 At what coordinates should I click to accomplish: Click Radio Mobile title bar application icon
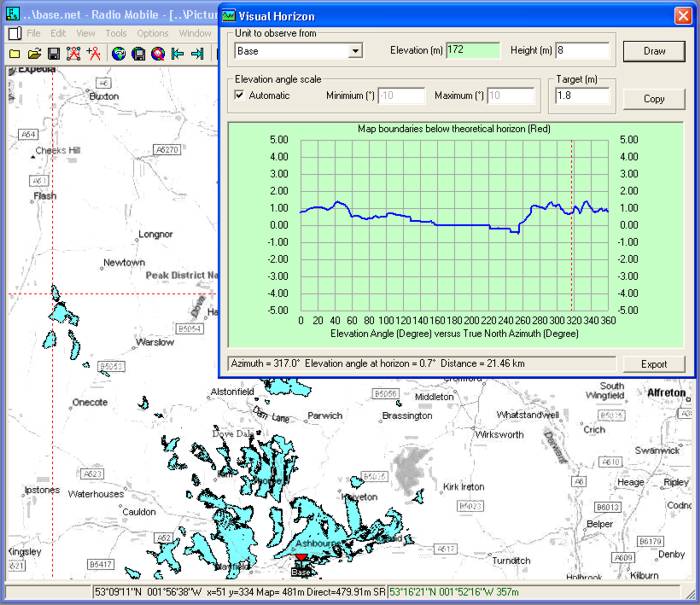coord(12,14)
